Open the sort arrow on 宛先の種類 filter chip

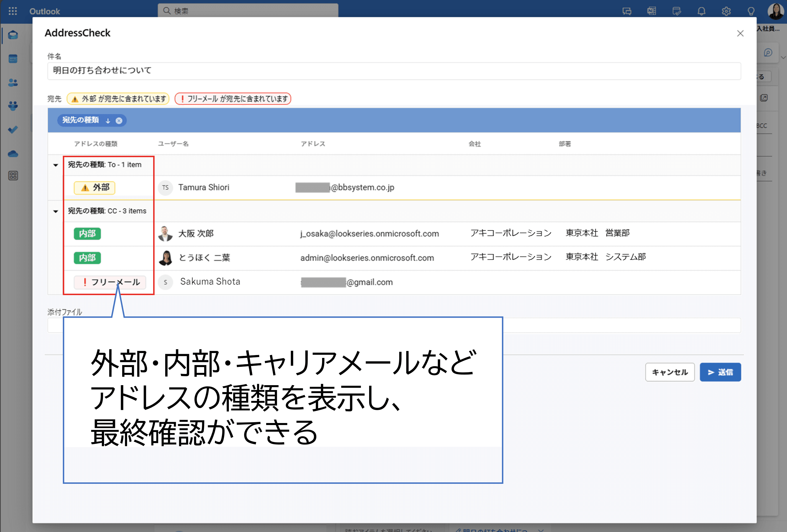pos(108,120)
